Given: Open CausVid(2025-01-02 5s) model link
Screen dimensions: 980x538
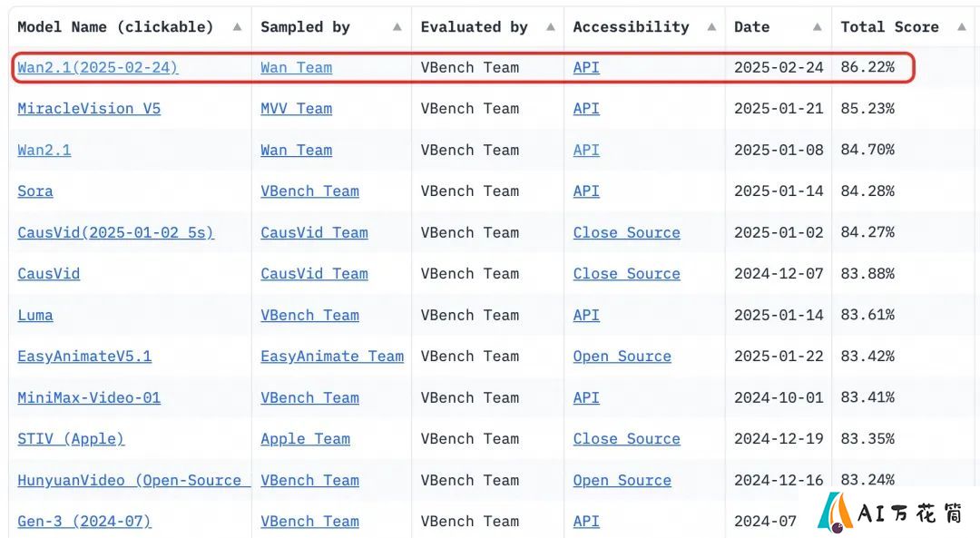Looking at the screenshot, I should [x=115, y=232].
